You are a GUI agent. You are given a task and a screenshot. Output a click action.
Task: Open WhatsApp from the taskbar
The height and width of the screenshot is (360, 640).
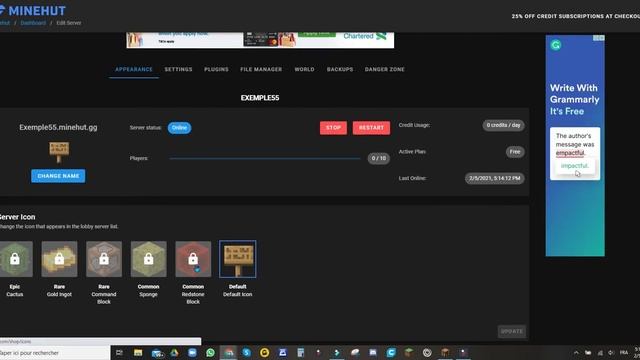click(x=210, y=353)
